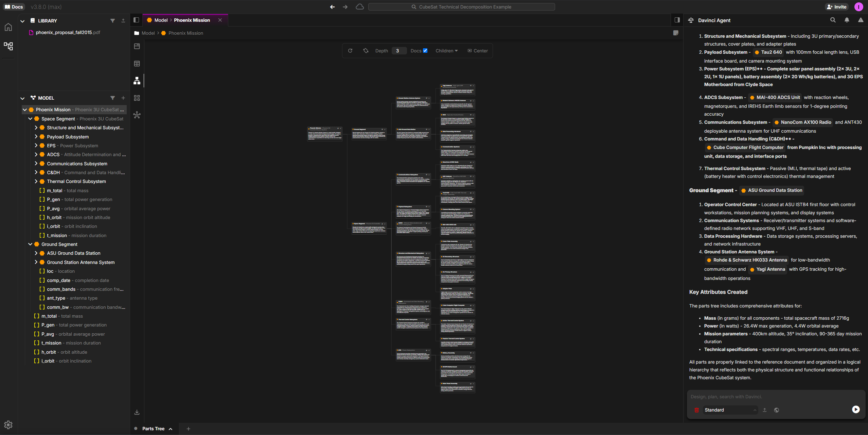Click the download icon below the diagram
Image resolution: width=868 pixels, height=435 pixels.
click(137, 412)
